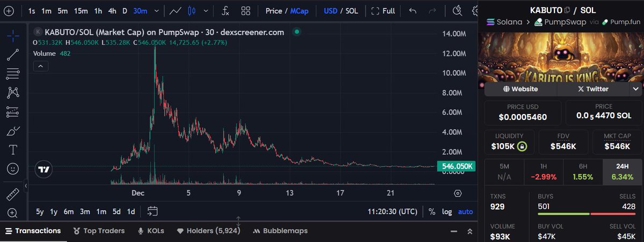The image size is (644, 242).
Task: Open the chart layout grid icon
Action: click(x=245, y=11)
